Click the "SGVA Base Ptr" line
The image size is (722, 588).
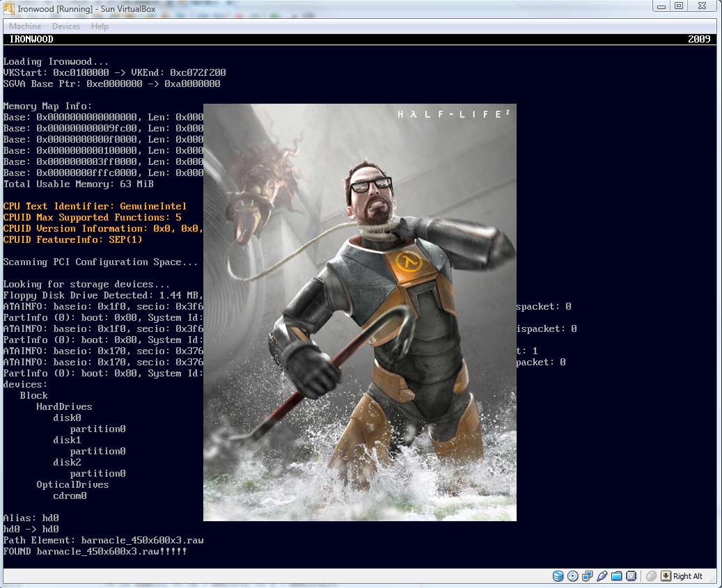(x=112, y=84)
